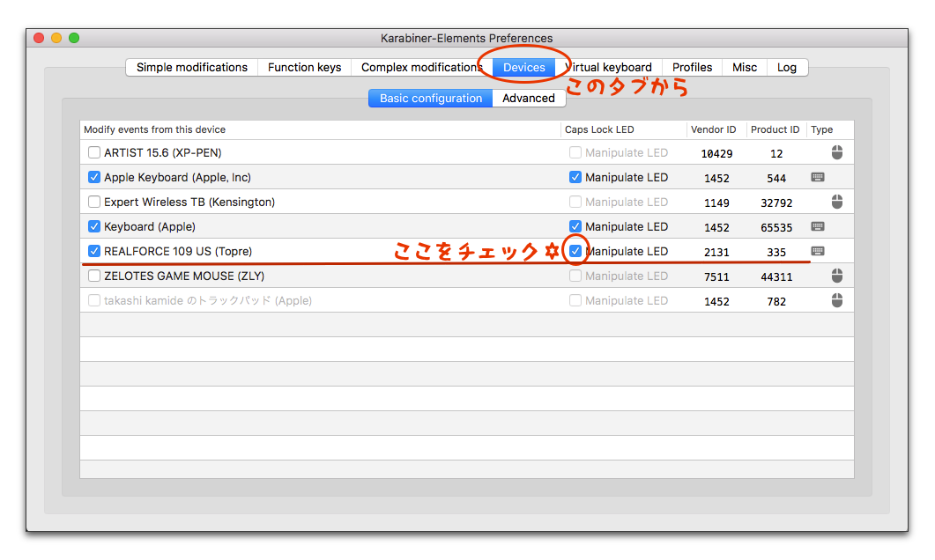Uncheck the Keyboard (Apple) device checkbox
The width and height of the screenshot is (935, 560).
tap(94, 226)
